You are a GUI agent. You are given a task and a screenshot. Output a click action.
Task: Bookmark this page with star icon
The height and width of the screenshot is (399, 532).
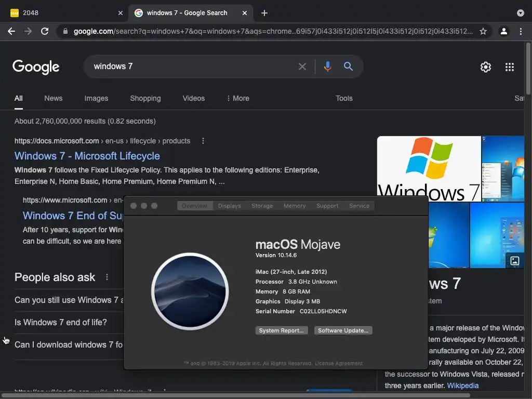(x=483, y=31)
